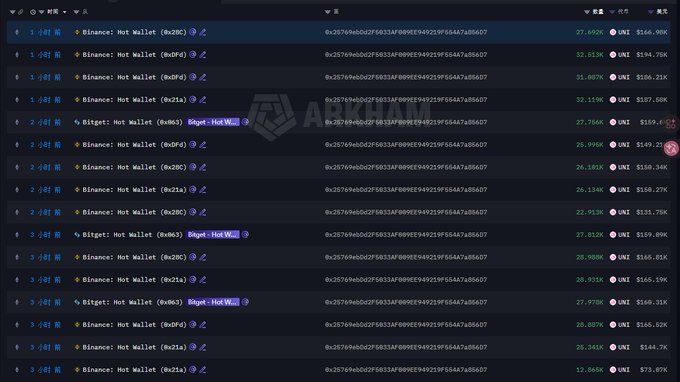Viewport: 680px width, 382px height.
Task: Click the @ tag icon in the 25.341K row
Action: (193, 347)
